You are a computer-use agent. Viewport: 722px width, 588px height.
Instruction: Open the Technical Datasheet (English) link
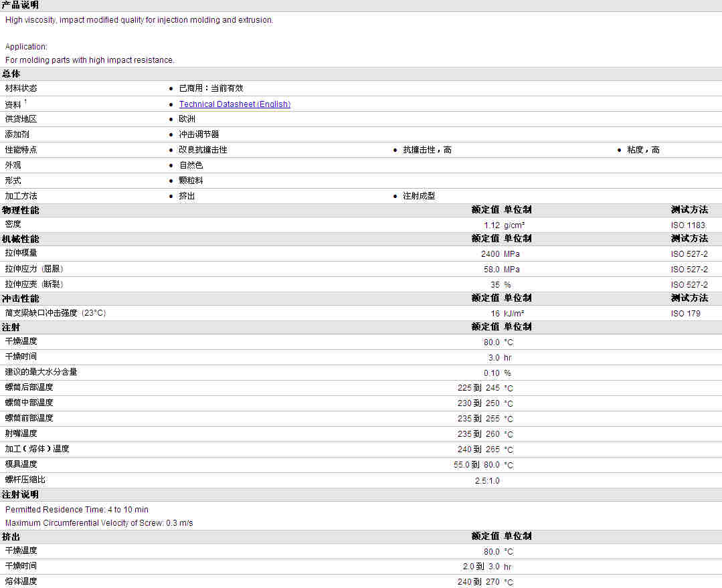pos(234,104)
